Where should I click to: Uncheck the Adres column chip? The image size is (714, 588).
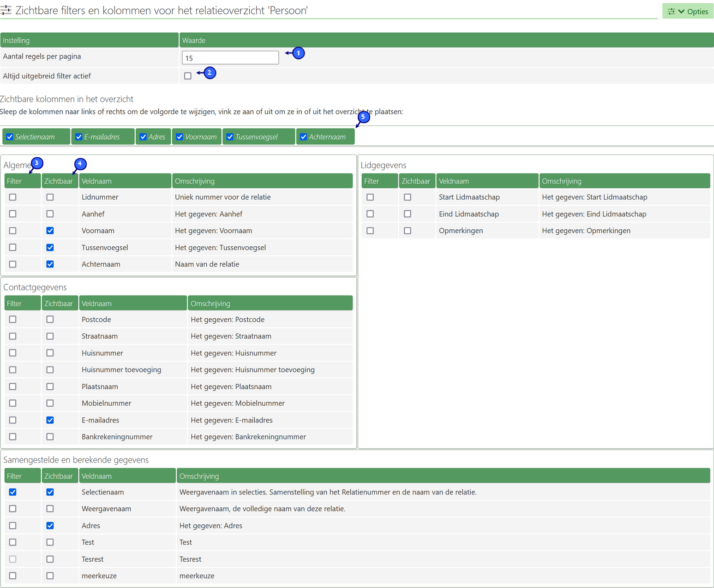tap(143, 137)
